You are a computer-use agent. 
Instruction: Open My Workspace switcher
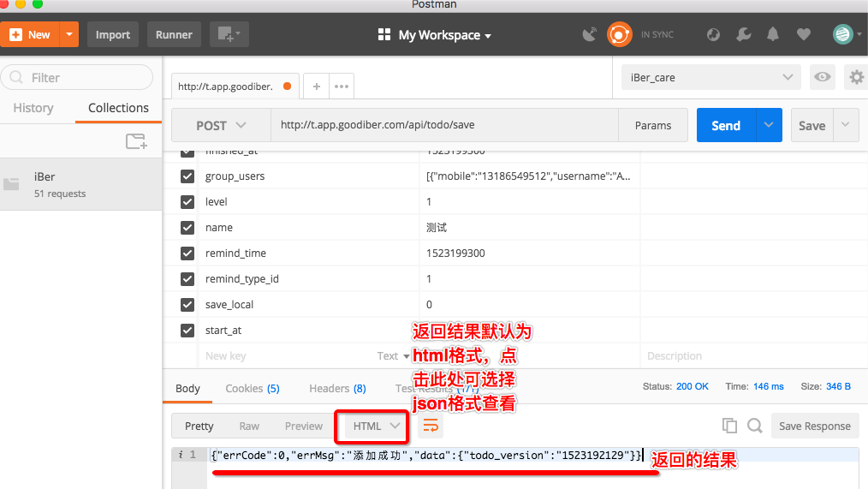(435, 35)
